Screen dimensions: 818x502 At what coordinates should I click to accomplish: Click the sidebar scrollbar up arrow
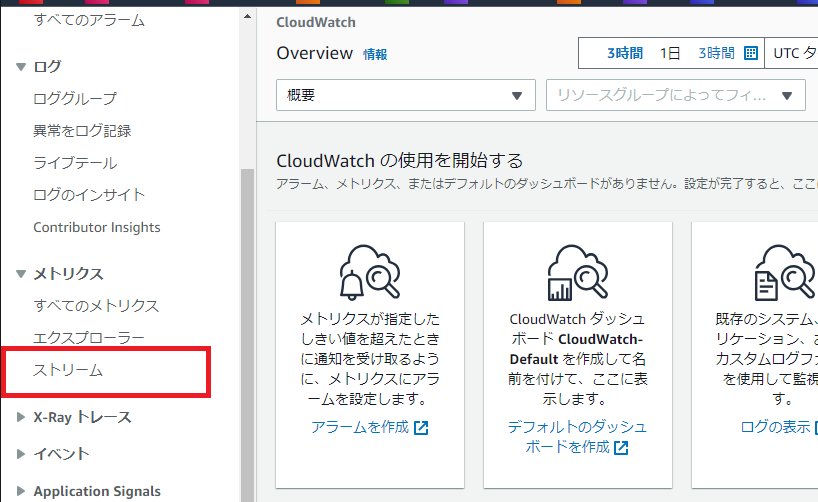(x=247, y=16)
